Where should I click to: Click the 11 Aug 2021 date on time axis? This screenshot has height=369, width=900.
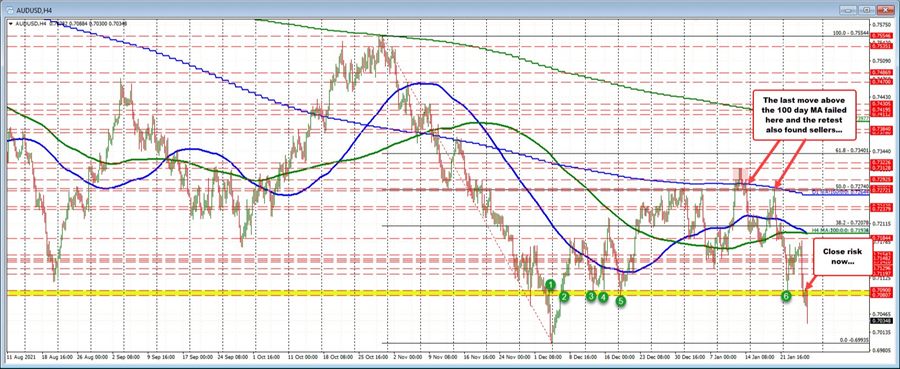tap(20, 356)
